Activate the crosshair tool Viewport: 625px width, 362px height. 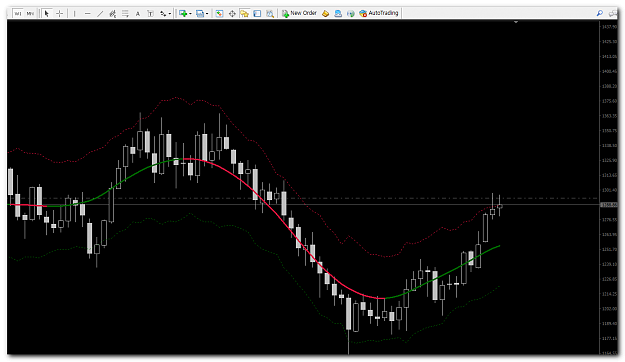60,14
